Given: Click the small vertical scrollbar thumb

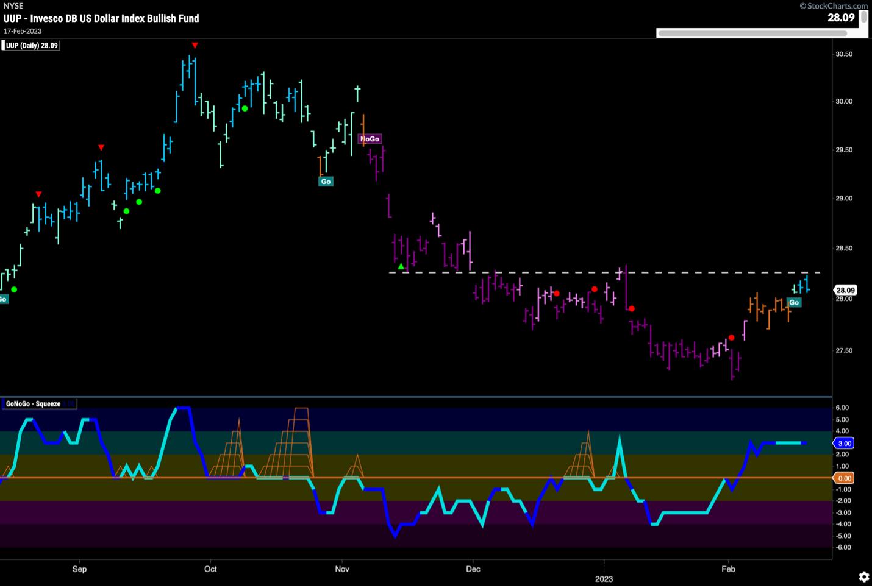Looking at the screenshot, I should (863, 19).
